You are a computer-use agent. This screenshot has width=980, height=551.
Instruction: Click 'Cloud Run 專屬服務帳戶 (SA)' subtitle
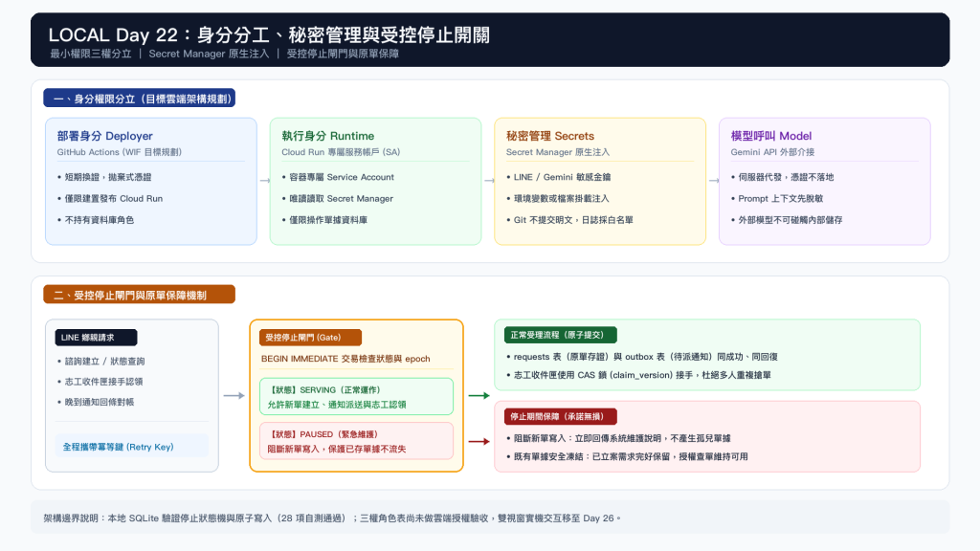click(341, 152)
